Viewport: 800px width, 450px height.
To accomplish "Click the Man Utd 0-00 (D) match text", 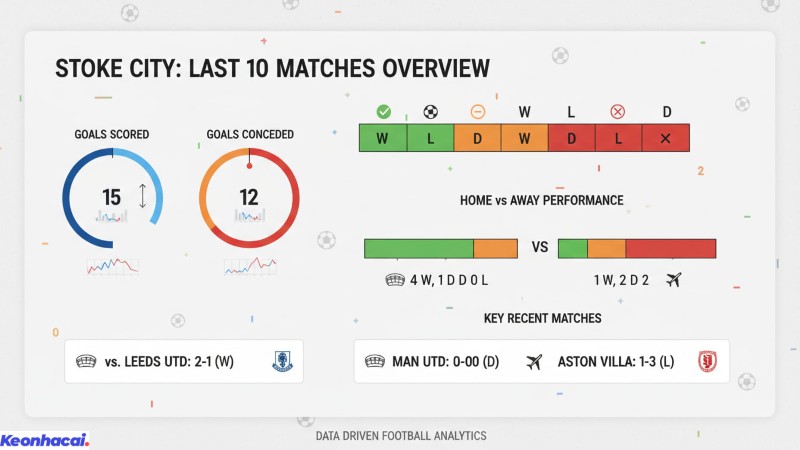I will tap(446, 361).
